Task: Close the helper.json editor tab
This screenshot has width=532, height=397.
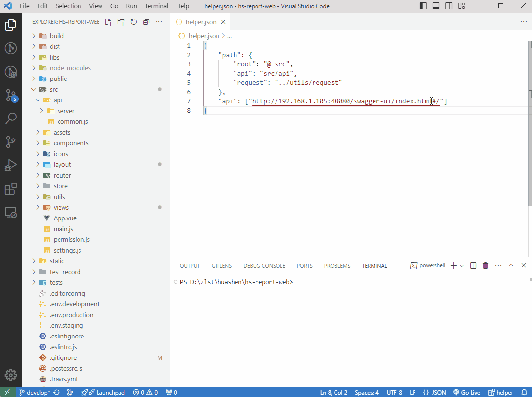Action: pyautogui.click(x=223, y=22)
